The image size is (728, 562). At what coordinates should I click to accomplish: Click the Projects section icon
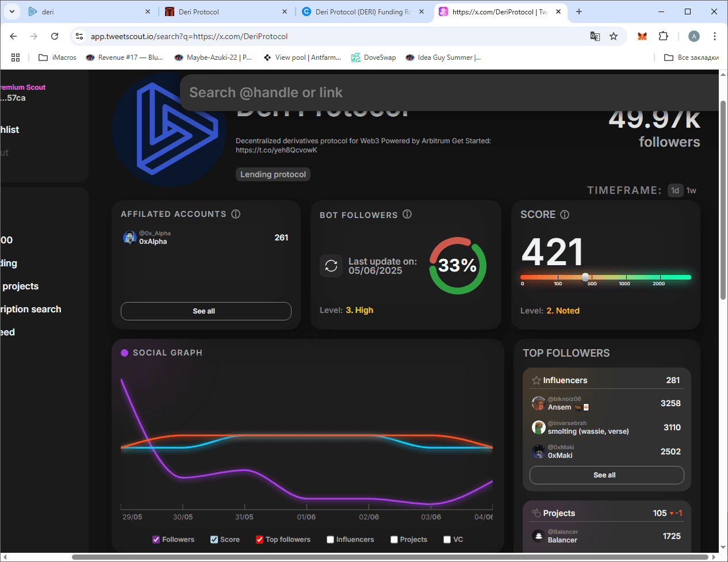tap(536, 513)
